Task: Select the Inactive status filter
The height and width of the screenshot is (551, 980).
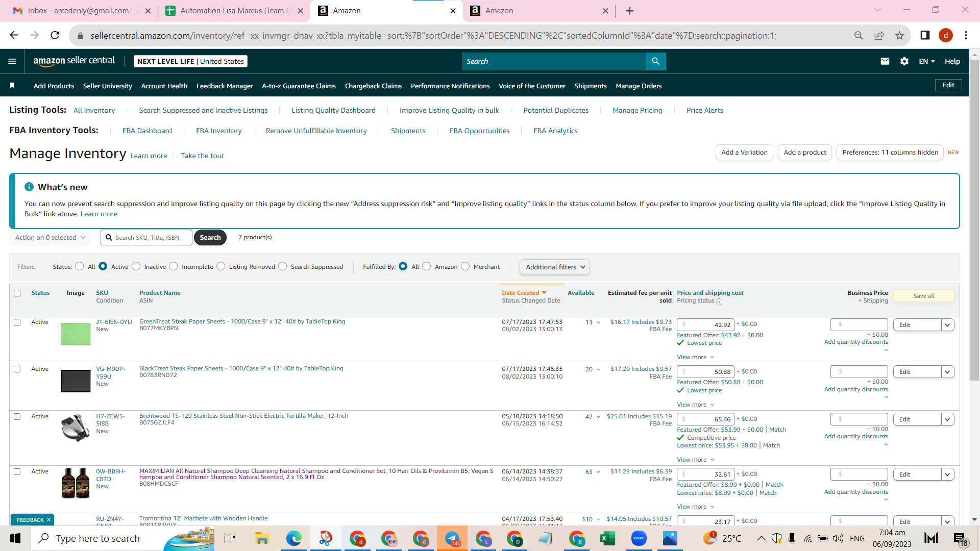Action: [136, 266]
